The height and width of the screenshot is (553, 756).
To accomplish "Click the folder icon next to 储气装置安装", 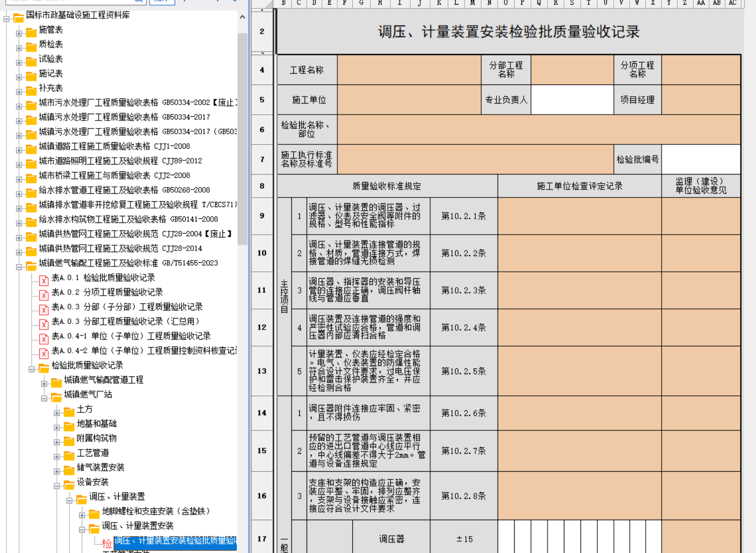I will point(69,470).
